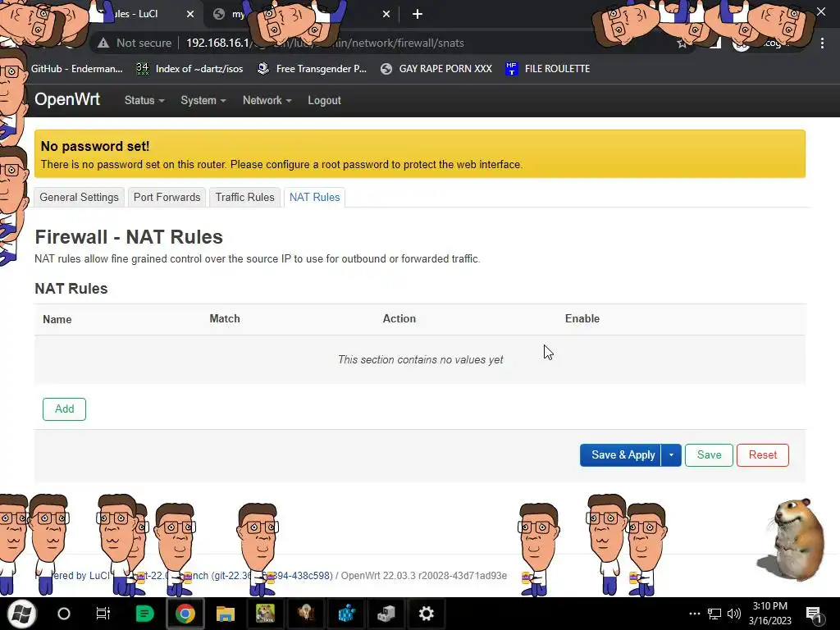Switch to the Port Forwards tab
The height and width of the screenshot is (630, 840).
(167, 197)
